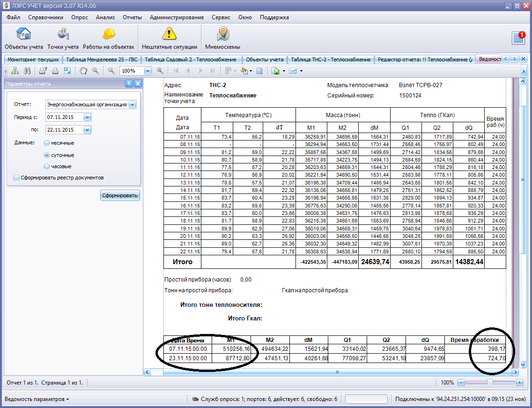Open the Сервис menu
Viewport: 532px width, 408px height.
click(x=221, y=17)
